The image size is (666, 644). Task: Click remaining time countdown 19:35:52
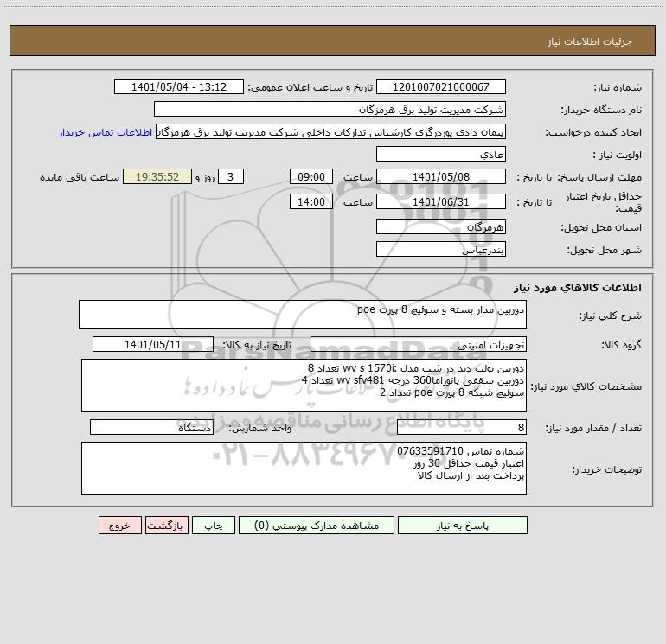coord(157,177)
